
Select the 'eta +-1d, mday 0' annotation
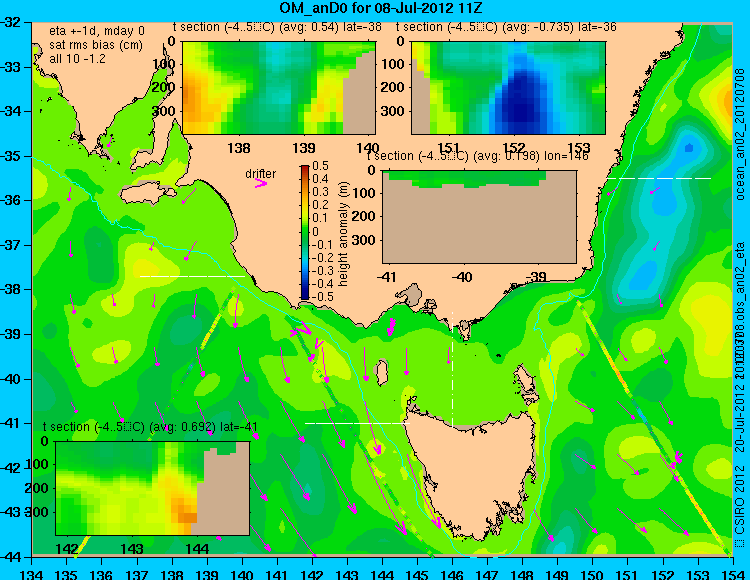coord(97,31)
